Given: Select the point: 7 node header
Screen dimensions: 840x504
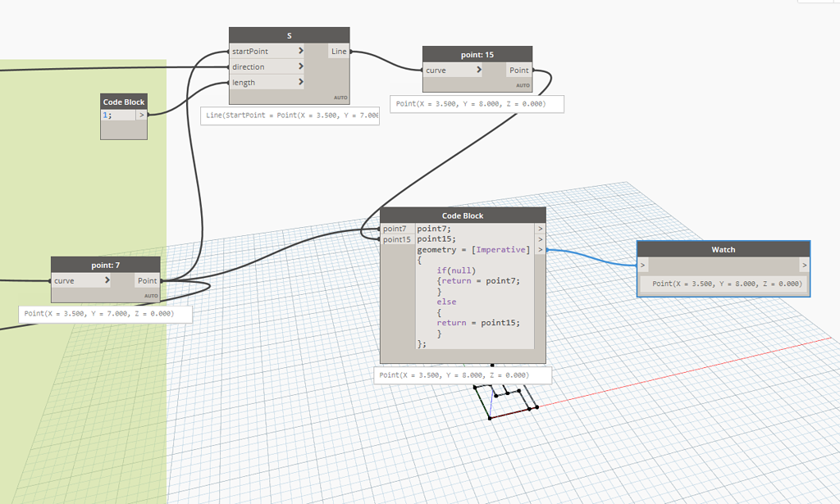Looking at the screenshot, I should [105, 265].
